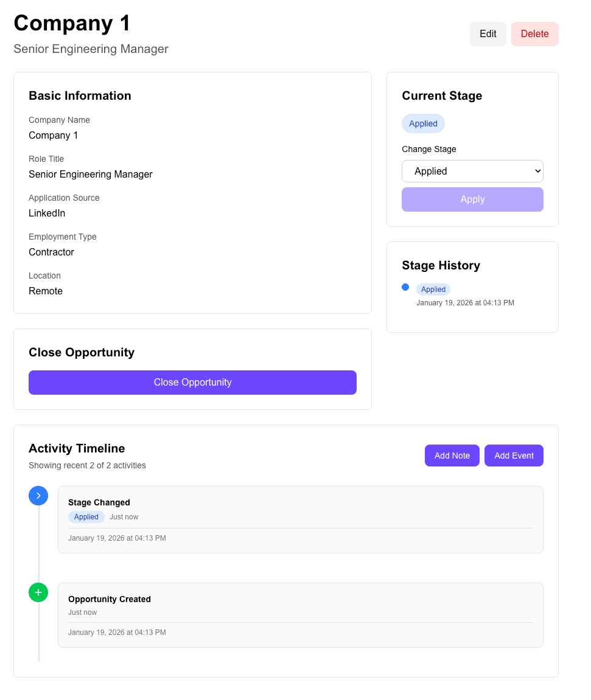This screenshot has width=591, height=700.
Task: Click the Applied badge under Current Stage
Action: pos(423,123)
